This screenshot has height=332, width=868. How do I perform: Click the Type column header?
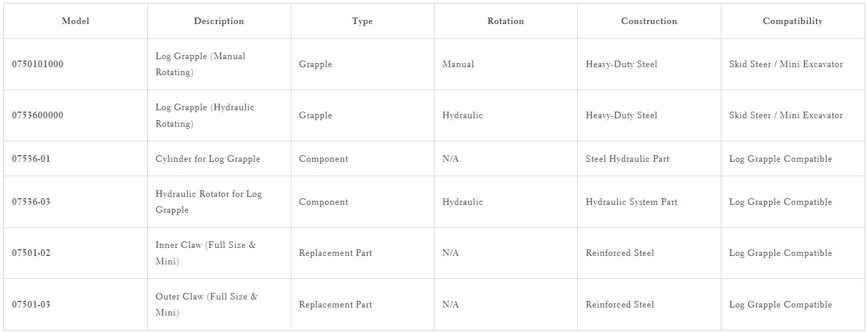[x=362, y=21]
